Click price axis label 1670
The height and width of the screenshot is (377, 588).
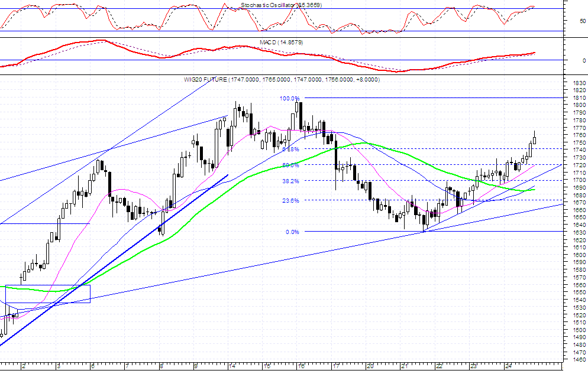click(580, 202)
